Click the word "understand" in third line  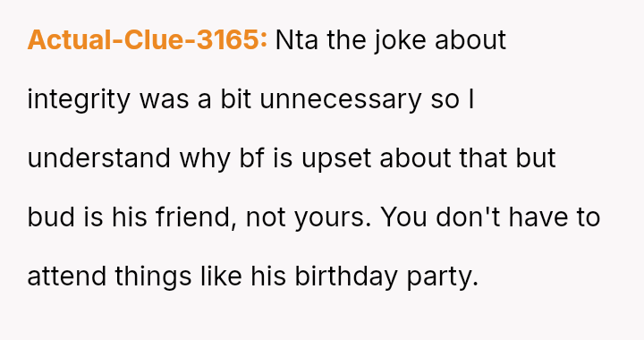click(98, 158)
